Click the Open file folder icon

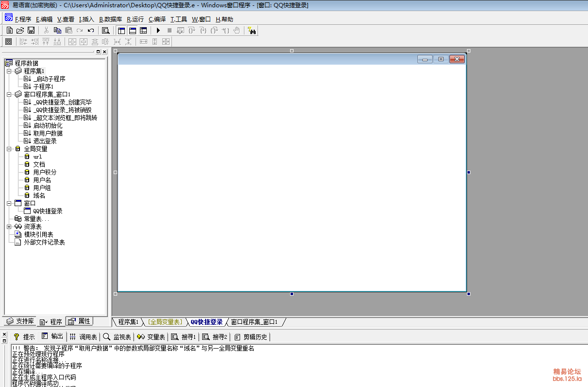(x=20, y=31)
